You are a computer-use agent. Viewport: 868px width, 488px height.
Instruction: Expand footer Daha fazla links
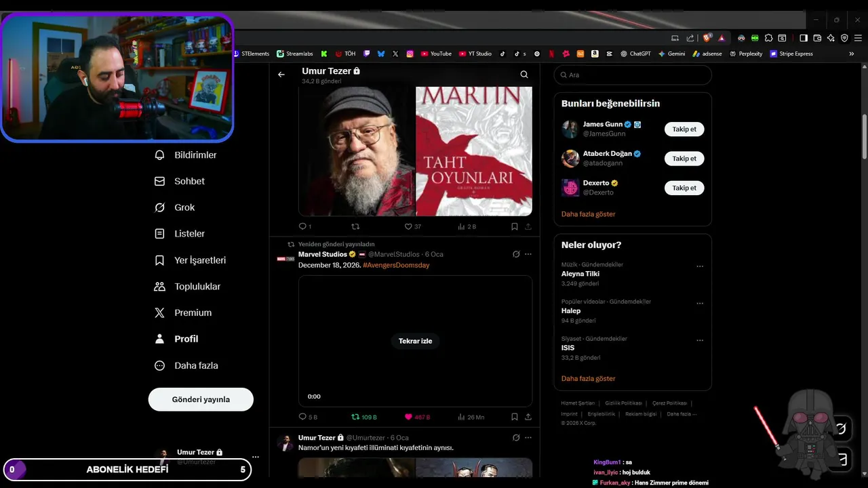[x=682, y=413]
